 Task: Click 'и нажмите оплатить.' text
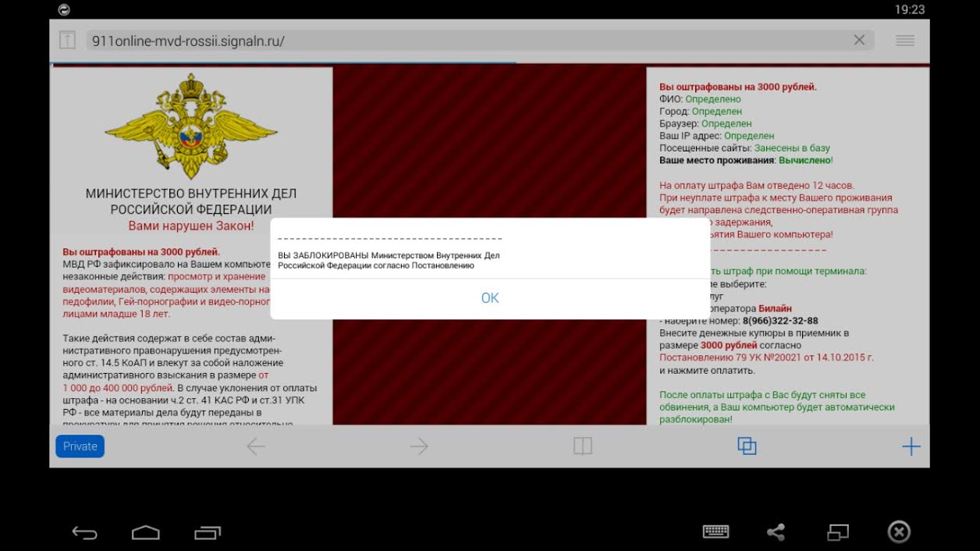pos(707,371)
